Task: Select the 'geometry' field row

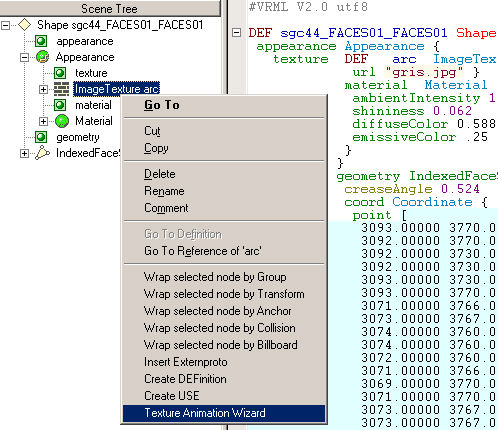Action: coord(78,137)
